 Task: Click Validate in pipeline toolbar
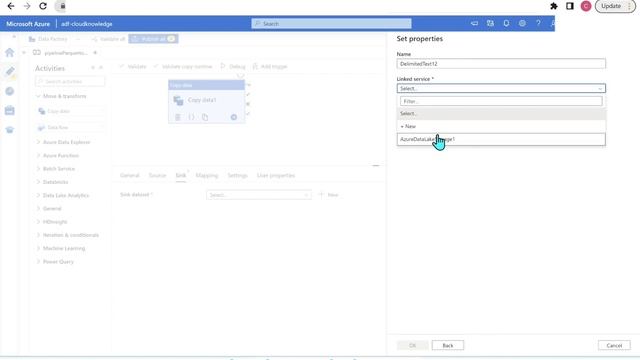pos(133,66)
